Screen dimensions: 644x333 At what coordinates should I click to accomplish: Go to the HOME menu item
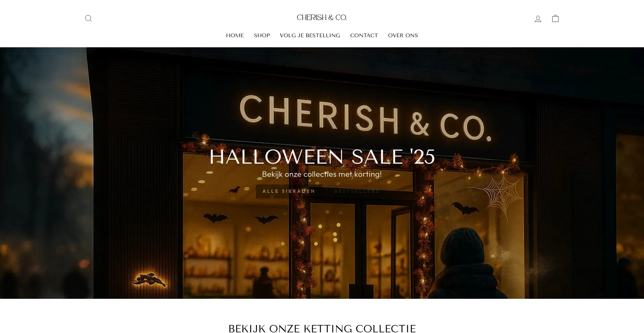(235, 36)
